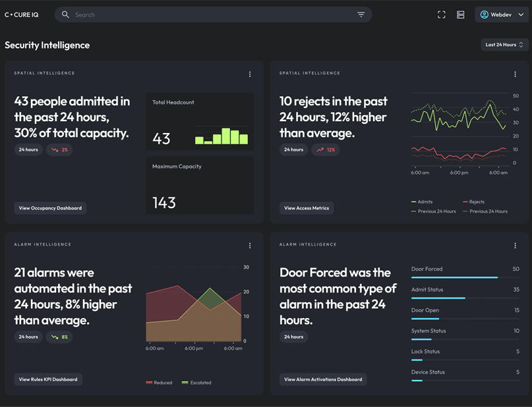Open options menu on rejects card
The height and width of the screenshot is (407, 532).
click(515, 74)
